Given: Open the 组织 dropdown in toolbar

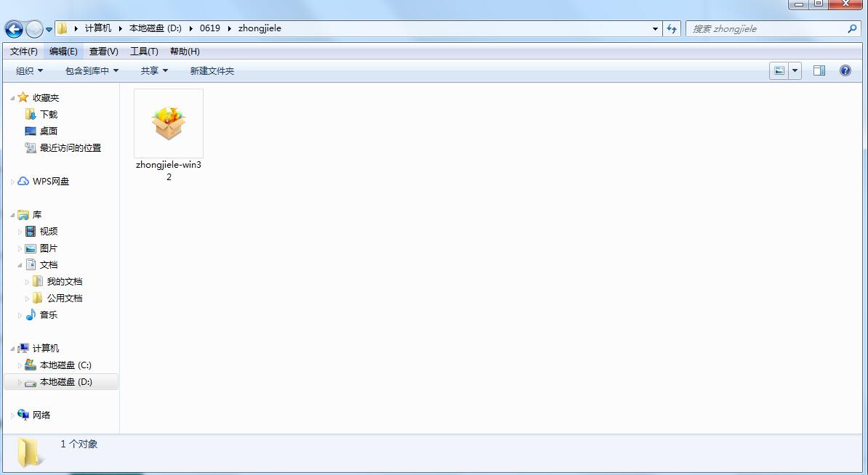Looking at the screenshot, I should click(29, 70).
